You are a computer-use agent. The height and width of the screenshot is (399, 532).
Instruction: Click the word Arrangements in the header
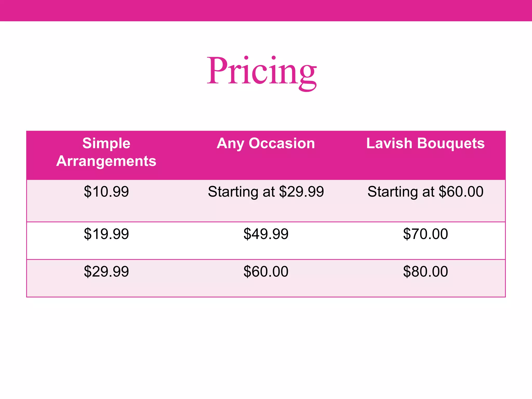coord(106,161)
